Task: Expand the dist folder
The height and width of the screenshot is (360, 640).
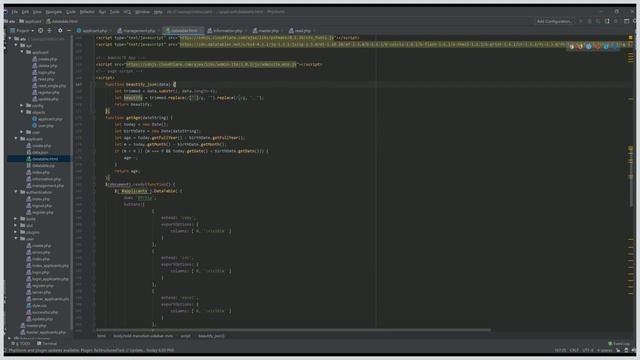Action: pyautogui.click(x=16, y=225)
